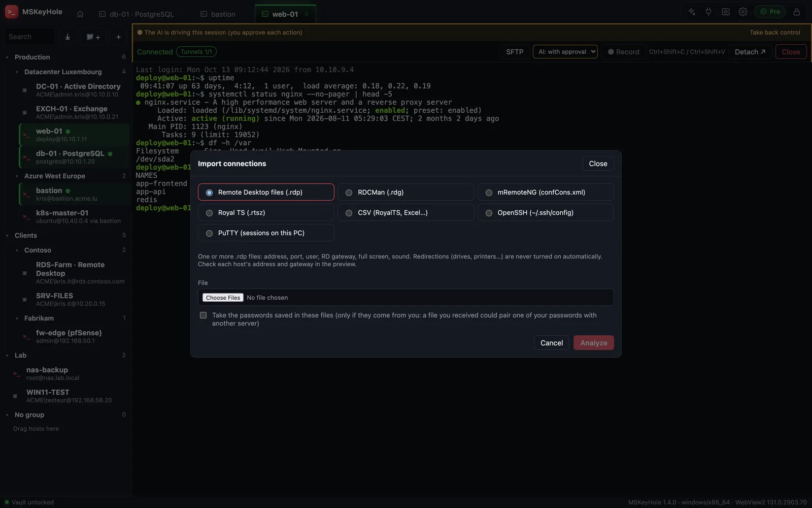Switch to the db-01 · PostgreSQL tab
812x508 pixels.
pos(136,14)
